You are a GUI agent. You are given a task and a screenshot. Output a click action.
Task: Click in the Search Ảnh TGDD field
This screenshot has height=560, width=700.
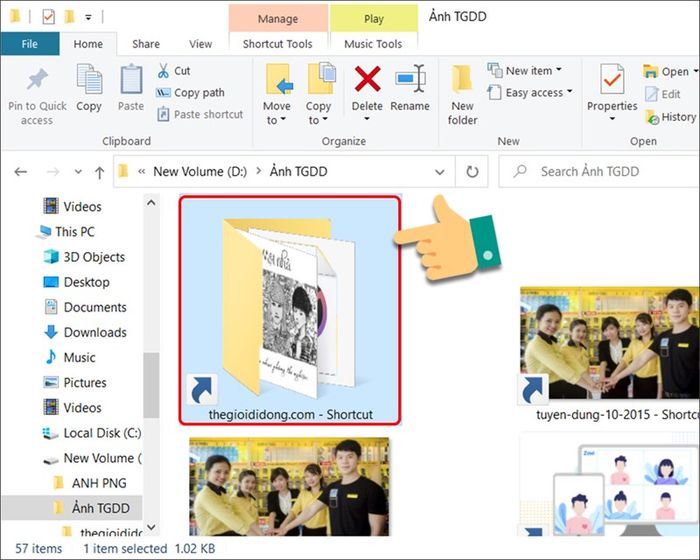click(599, 171)
